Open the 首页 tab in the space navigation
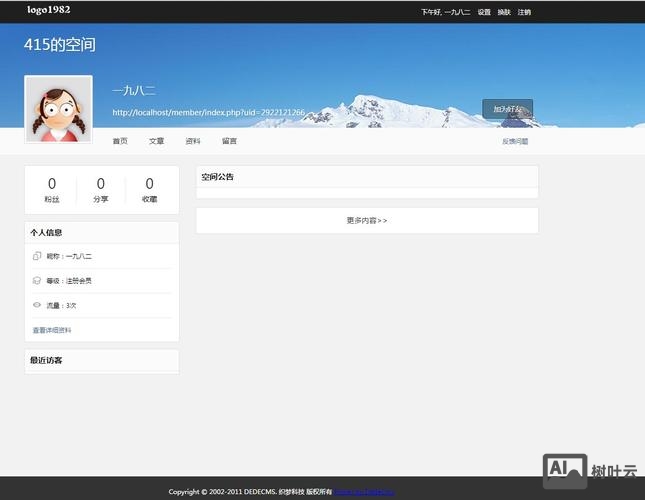The height and width of the screenshot is (500, 645). tap(120, 141)
